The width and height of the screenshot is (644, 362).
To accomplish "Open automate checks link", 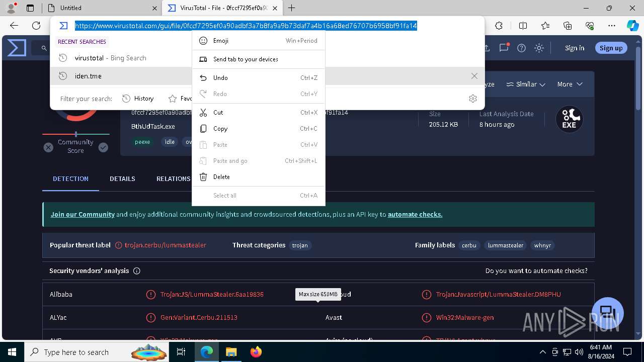I will [x=415, y=214].
